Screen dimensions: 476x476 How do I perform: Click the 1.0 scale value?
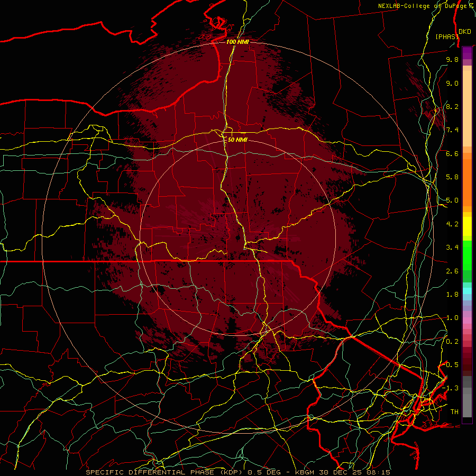[x=452, y=318]
